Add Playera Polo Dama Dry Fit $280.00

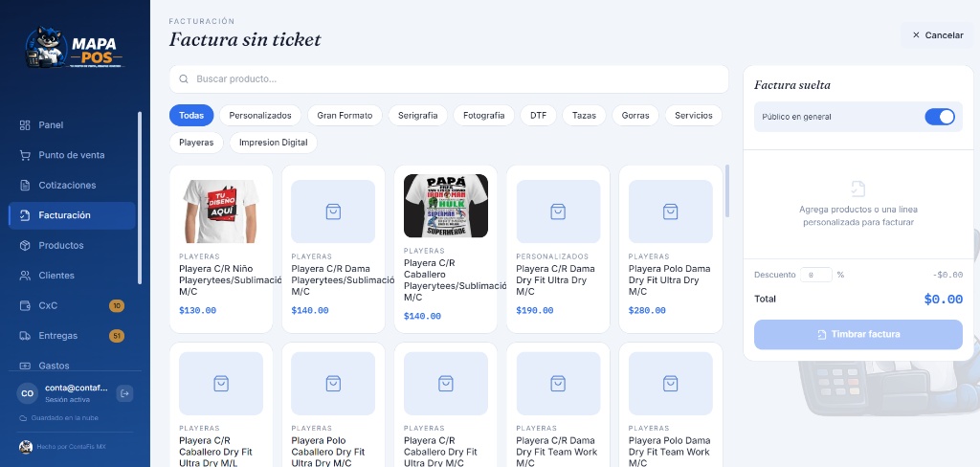click(x=671, y=249)
